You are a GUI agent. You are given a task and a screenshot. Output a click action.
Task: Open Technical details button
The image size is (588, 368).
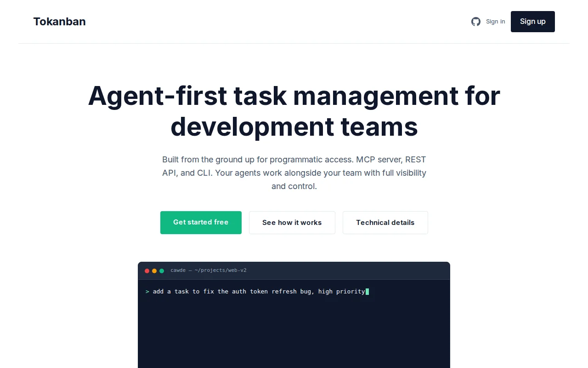point(385,223)
